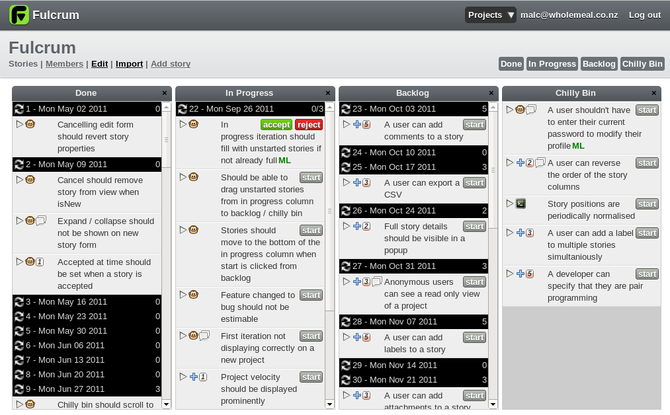Expand the 'Anonymous users can see' story
This screenshot has height=415, width=670.
click(x=346, y=282)
